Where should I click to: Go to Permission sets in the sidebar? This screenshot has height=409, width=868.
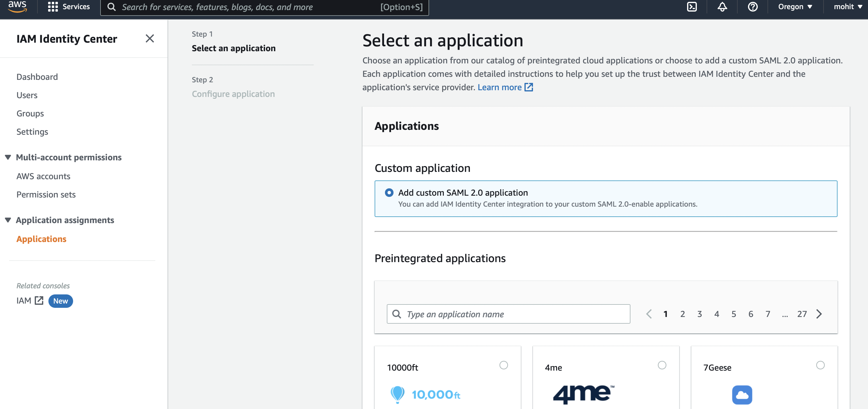tap(46, 194)
